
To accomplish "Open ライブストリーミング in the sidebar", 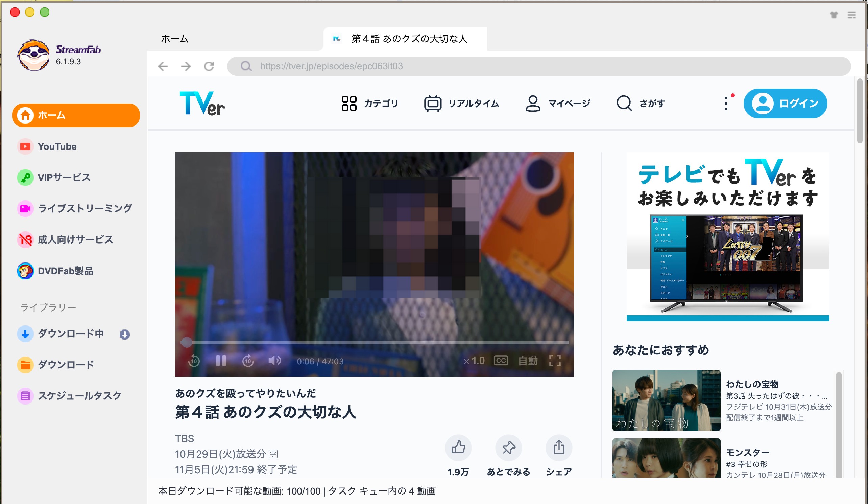I will coord(74,208).
